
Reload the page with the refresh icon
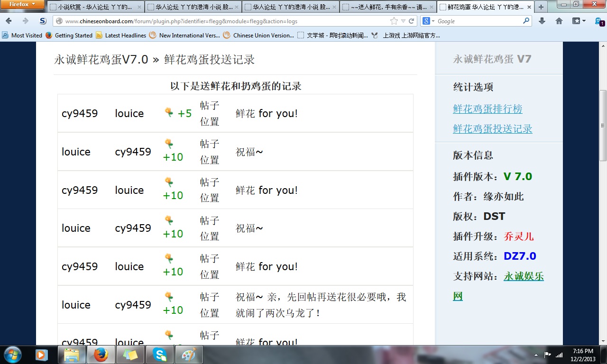click(411, 21)
